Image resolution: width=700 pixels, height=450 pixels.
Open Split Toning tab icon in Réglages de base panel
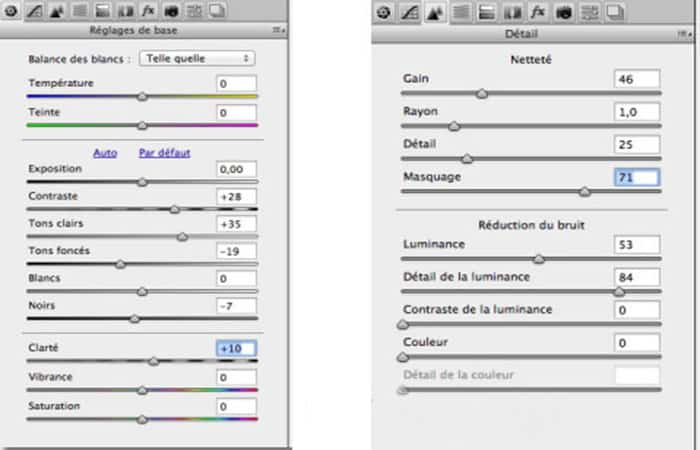pyautogui.click(x=102, y=11)
